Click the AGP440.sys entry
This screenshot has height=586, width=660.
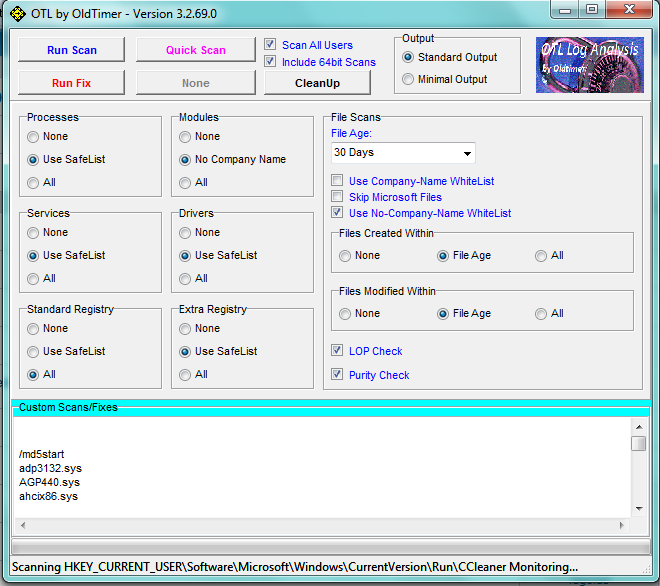click(49, 482)
